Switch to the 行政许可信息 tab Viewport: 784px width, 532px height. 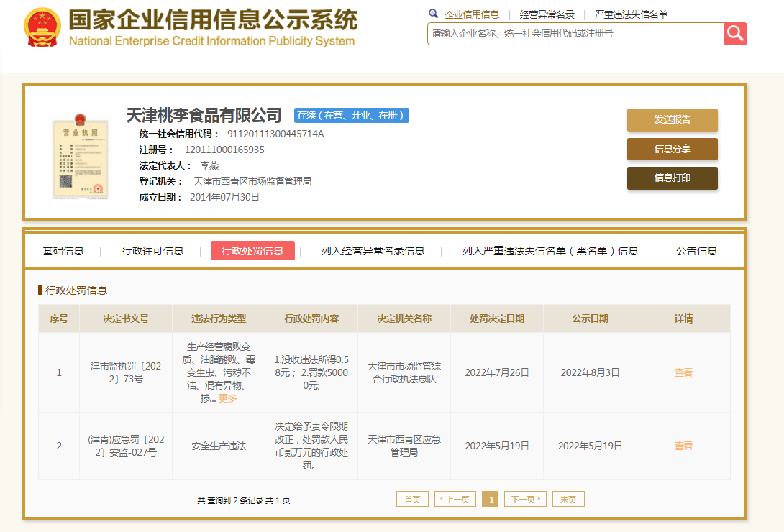[x=152, y=251]
